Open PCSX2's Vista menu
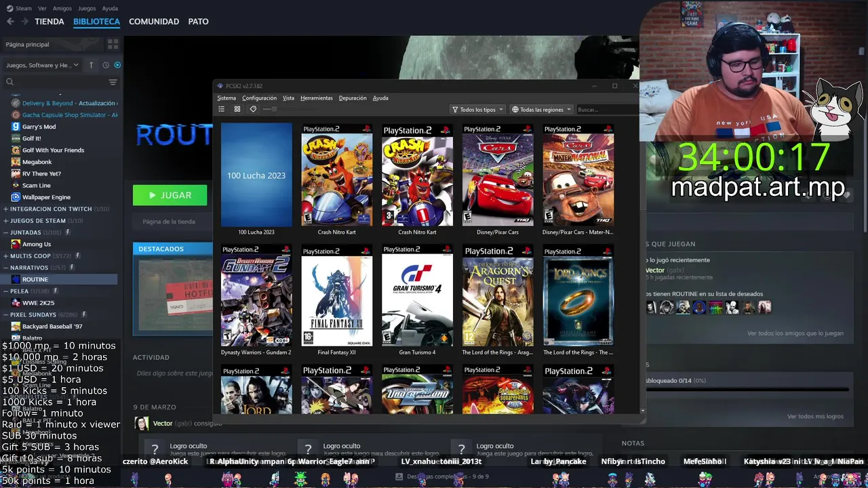Viewport: 868px width, 488px height. click(288, 98)
